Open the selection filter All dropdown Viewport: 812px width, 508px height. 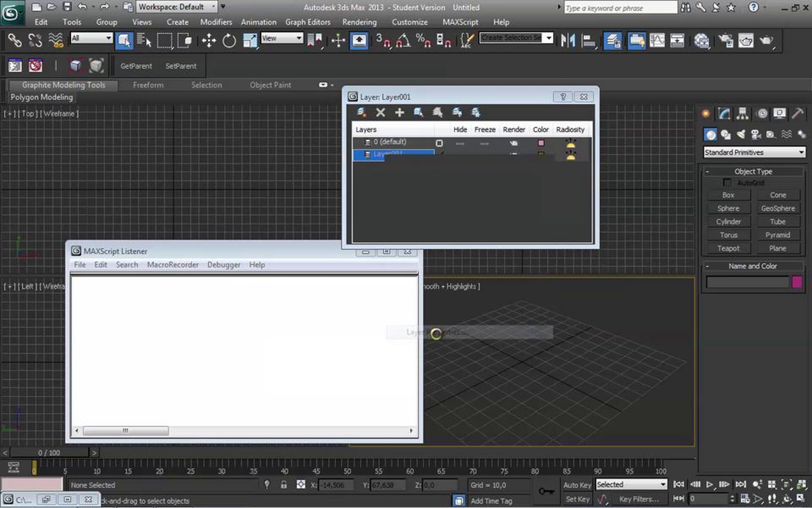click(91, 38)
